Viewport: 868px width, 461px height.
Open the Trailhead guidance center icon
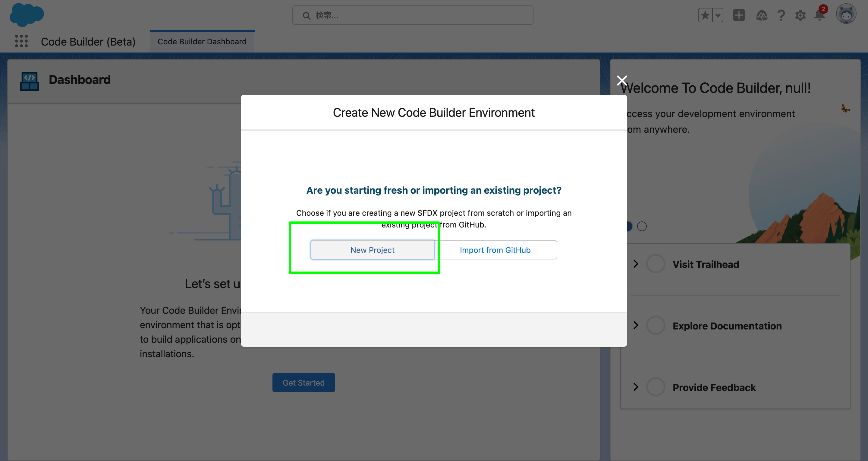click(762, 15)
